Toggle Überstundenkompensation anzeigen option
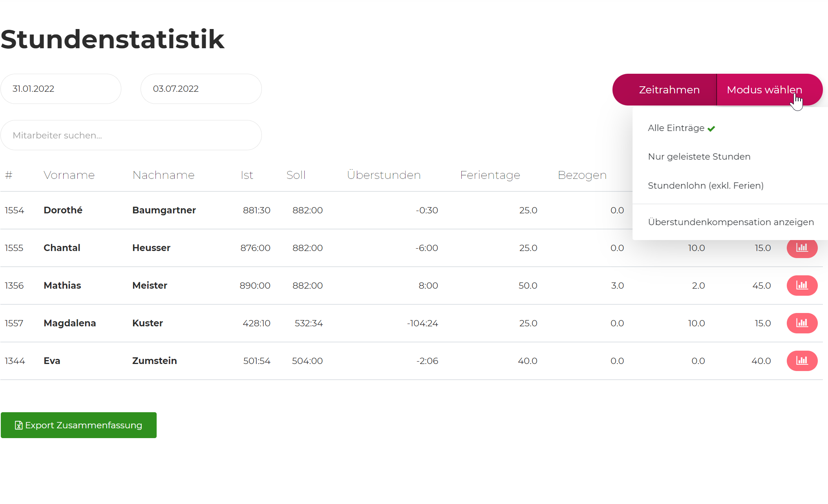The height and width of the screenshot is (504, 828). coord(731,222)
